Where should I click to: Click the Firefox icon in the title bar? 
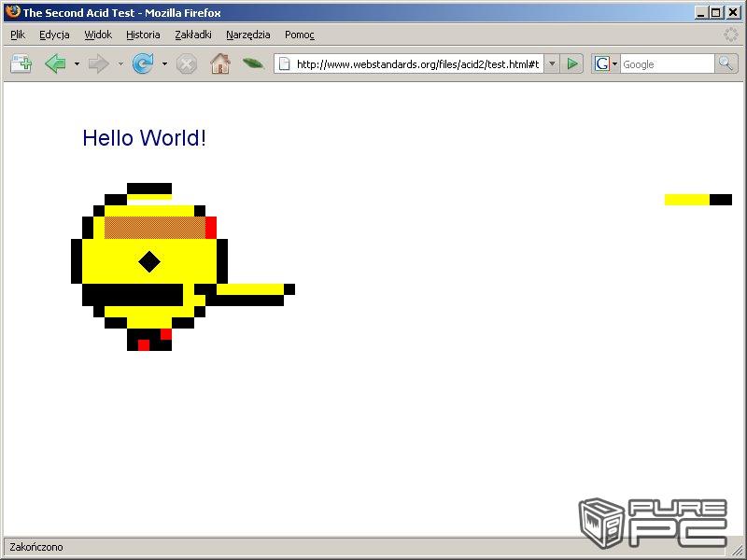13,11
